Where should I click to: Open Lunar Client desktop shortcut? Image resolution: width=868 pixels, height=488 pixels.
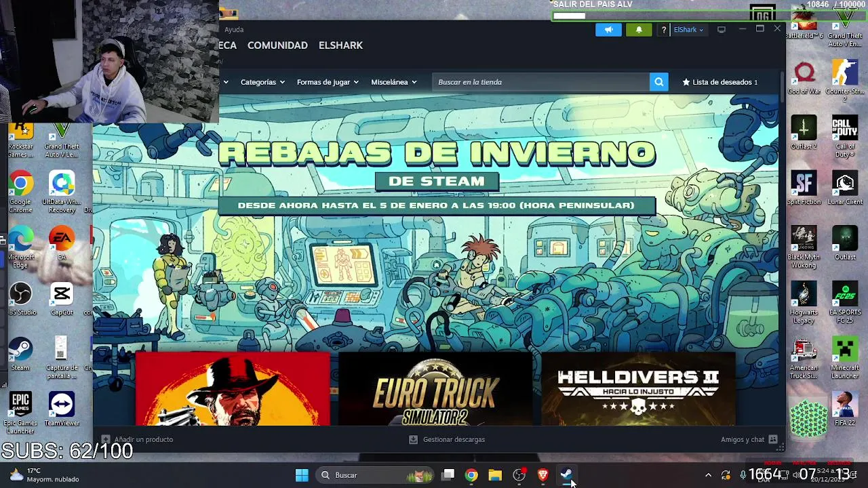(845, 188)
